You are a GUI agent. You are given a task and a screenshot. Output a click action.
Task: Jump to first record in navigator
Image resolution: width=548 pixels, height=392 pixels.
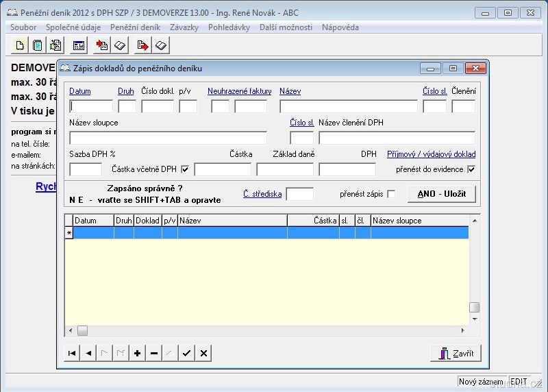pos(71,353)
